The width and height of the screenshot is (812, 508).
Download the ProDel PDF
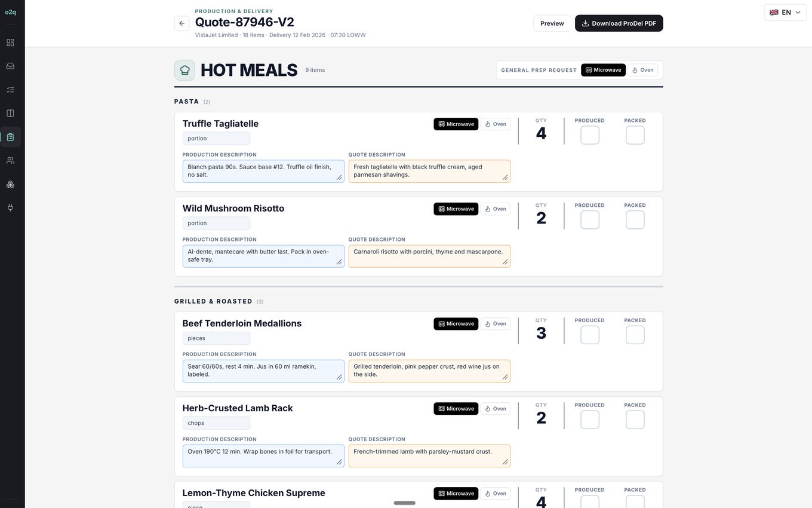(619, 23)
